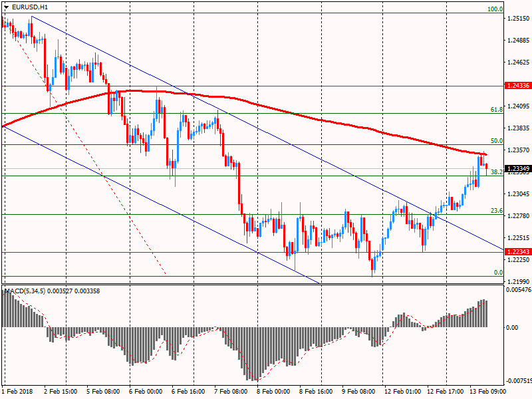Select the 12 Feb 17:00 time label
This screenshot has height=399, width=532.
tap(445, 392)
